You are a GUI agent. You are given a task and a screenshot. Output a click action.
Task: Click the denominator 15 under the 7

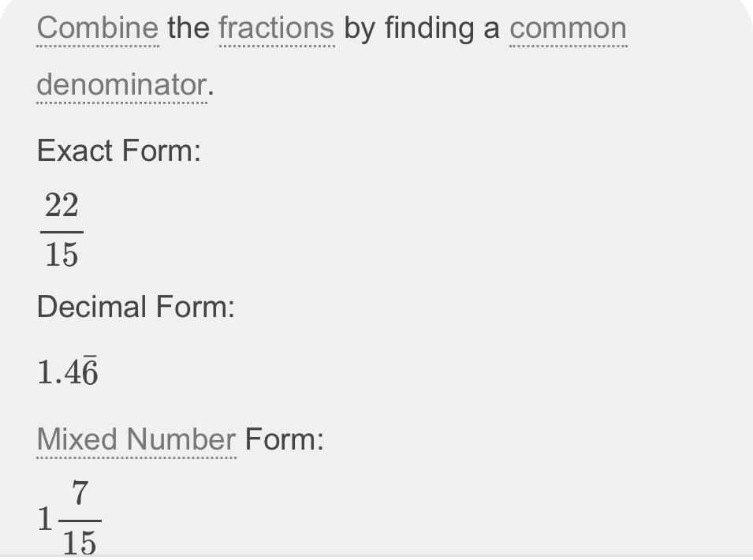click(x=80, y=543)
